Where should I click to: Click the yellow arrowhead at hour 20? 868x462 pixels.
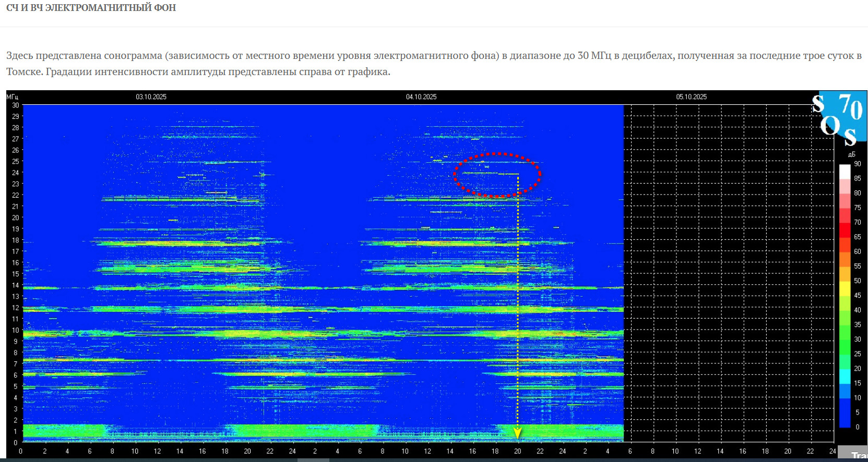click(517, 432)
